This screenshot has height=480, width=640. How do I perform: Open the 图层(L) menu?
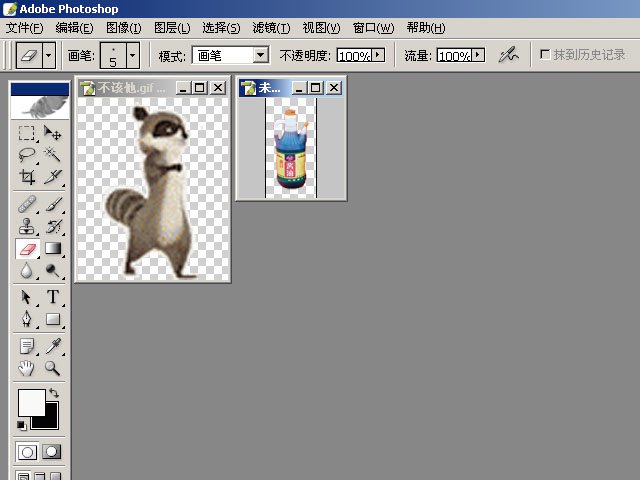[x=172, y=28]
